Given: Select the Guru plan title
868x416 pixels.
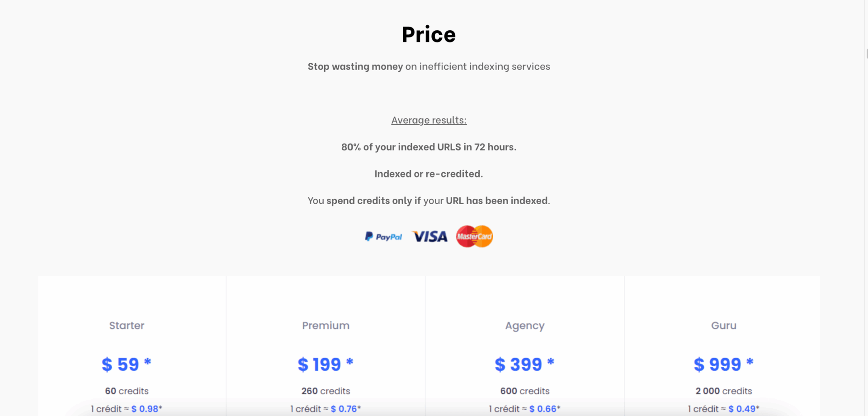Looking at the screenshot, I should pos(724,326).
